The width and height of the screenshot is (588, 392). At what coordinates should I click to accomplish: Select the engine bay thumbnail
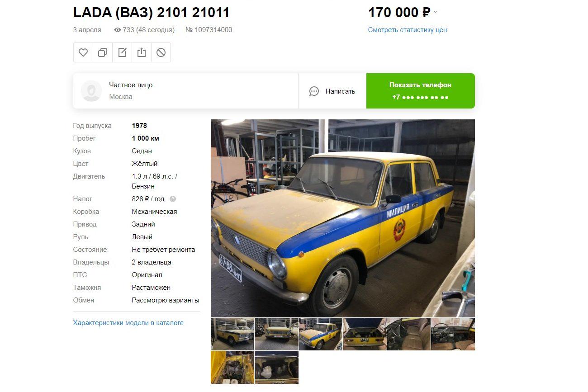(232, 367)
